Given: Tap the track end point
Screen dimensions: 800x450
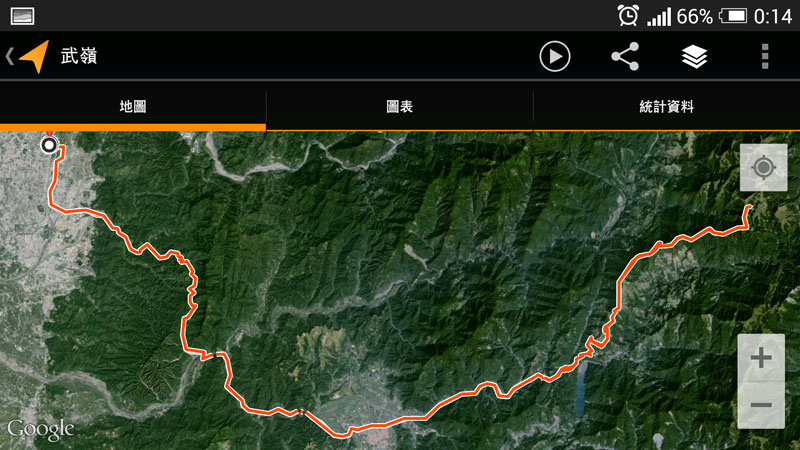Looking at the screenshot, I should (749, 207).
